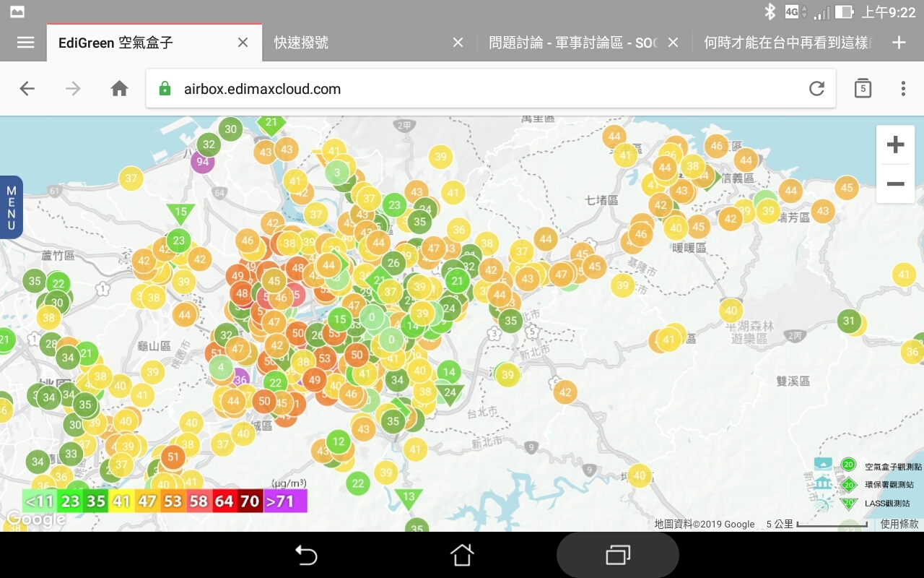Tap the <11 legend color swatch
This screenshot has height=578, width=924.
tap(40, 501)
